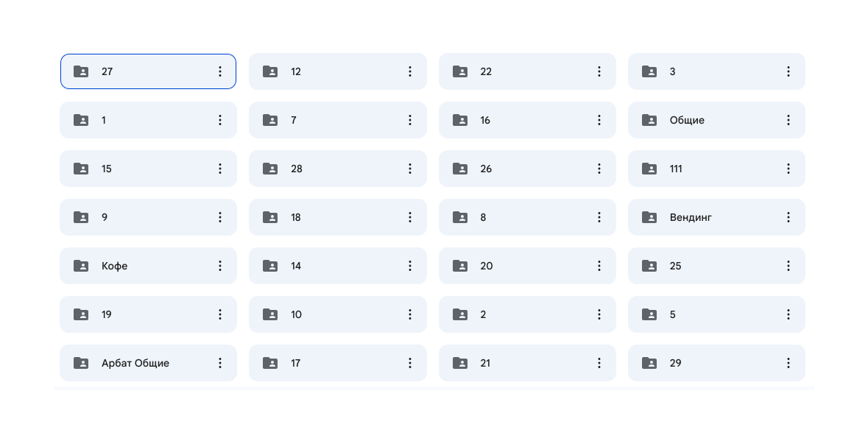Viewport: 868px width, 441px height.
Task: Select the folder named 3
Action: point(716,71)
